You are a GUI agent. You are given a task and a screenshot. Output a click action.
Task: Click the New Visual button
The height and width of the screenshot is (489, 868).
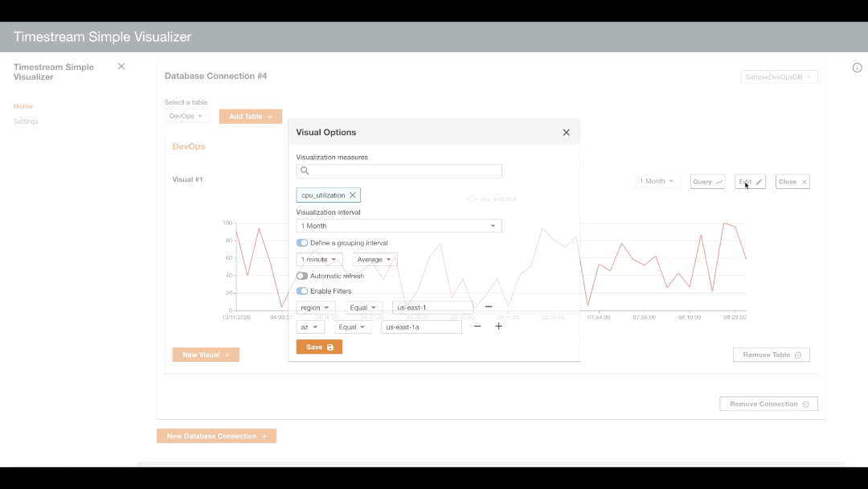[206, 355]
